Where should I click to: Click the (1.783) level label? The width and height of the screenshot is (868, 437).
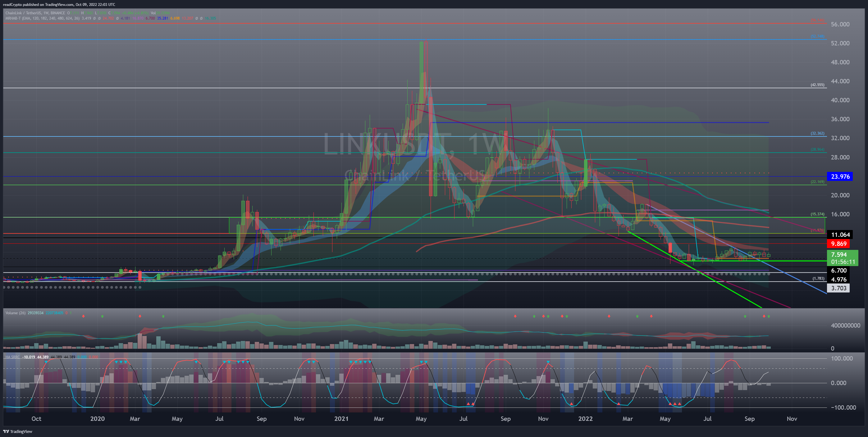[818, 278]
